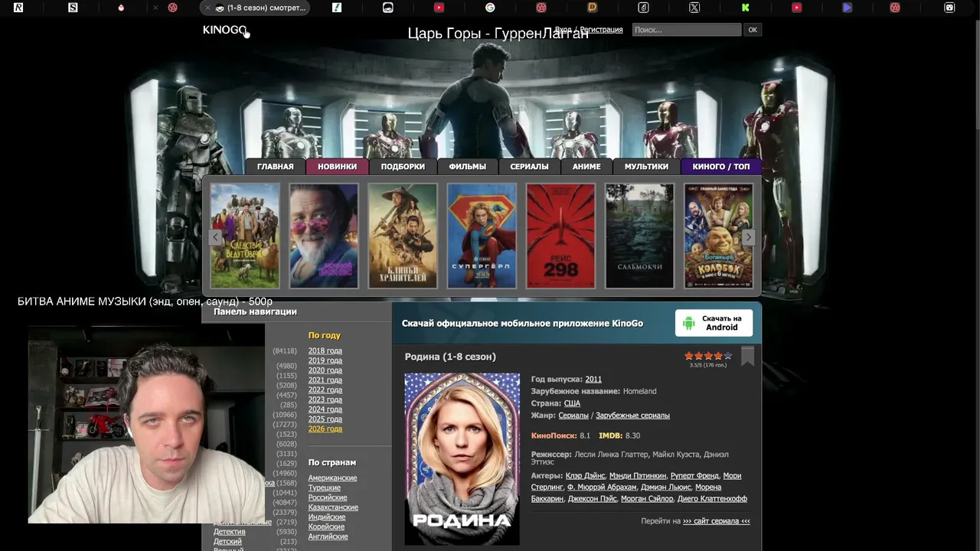Open actor Руперт Френд link
The width and height of the screenshot is (980, 551).
coord(694,475)
